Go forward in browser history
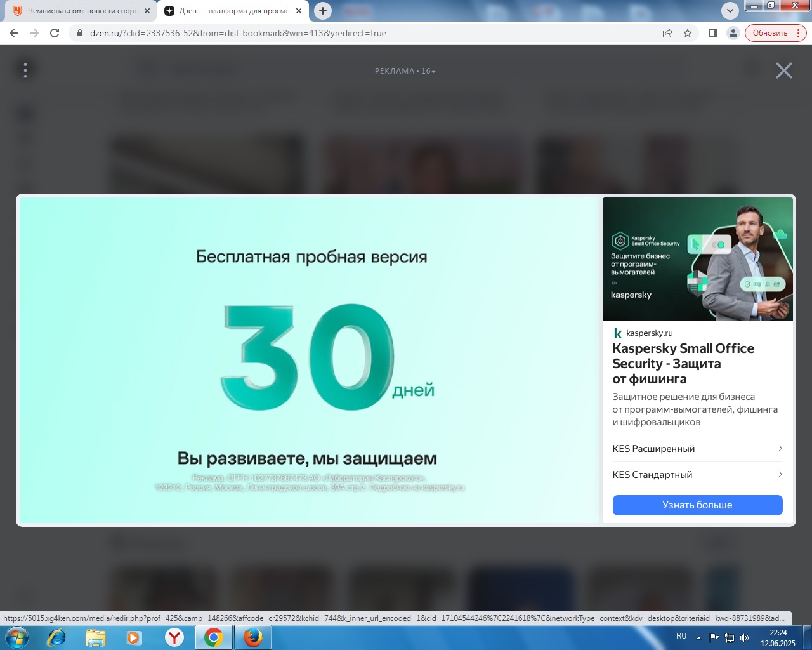The height and width of the screenshot is (650, 812). pyautogui.click(x=34, y=33)
